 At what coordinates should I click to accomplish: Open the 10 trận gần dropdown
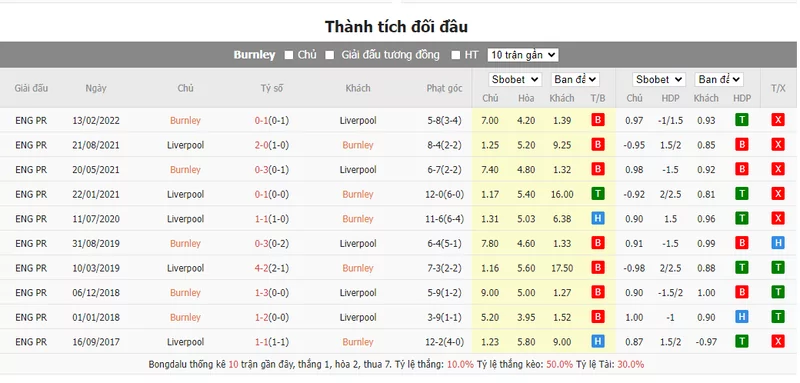523,55
